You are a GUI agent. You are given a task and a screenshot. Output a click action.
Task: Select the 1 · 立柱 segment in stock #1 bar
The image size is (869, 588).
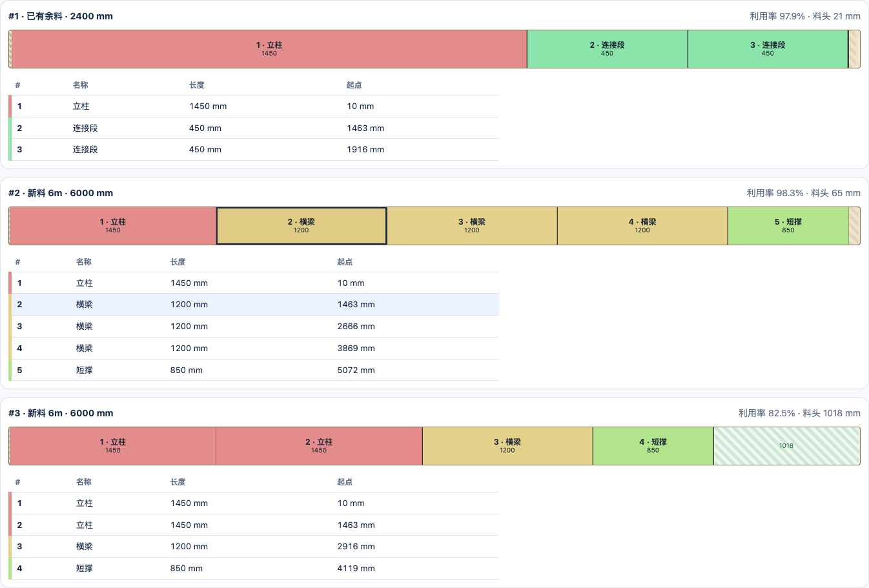(269, 49)
